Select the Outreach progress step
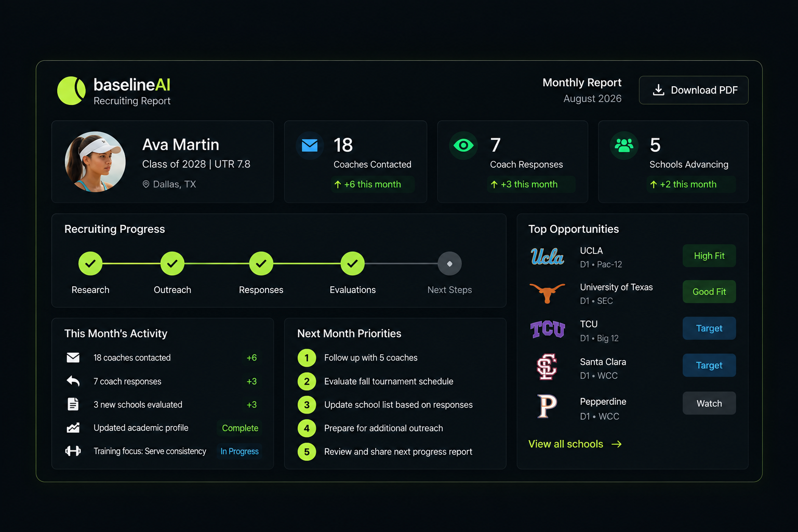 pos(172,264)
